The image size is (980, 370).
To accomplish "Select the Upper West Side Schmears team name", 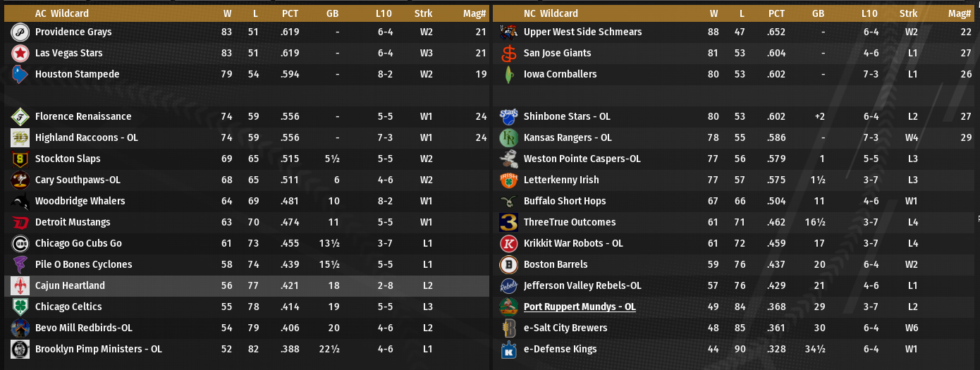I will click(582, 32).
